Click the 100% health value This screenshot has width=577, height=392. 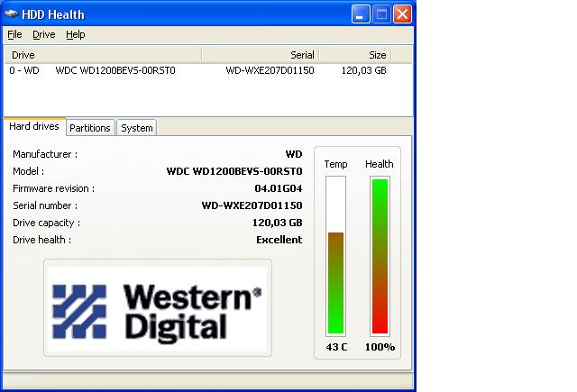pos(380,347)
